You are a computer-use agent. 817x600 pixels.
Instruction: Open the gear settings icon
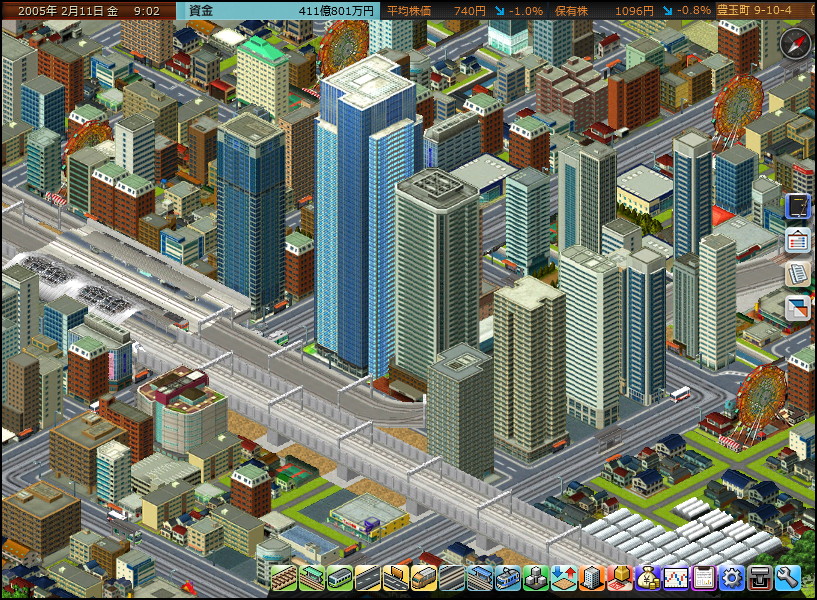click(x=732, y=578)
